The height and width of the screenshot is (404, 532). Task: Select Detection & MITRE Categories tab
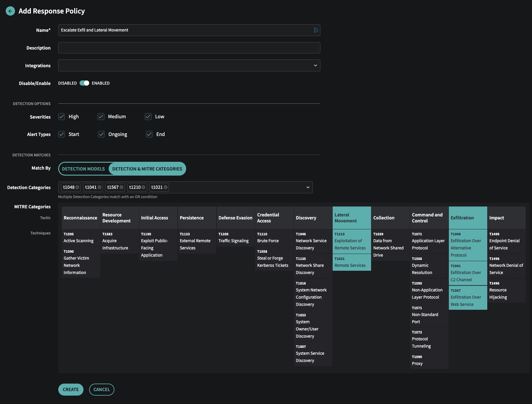(x=147, y=169)
